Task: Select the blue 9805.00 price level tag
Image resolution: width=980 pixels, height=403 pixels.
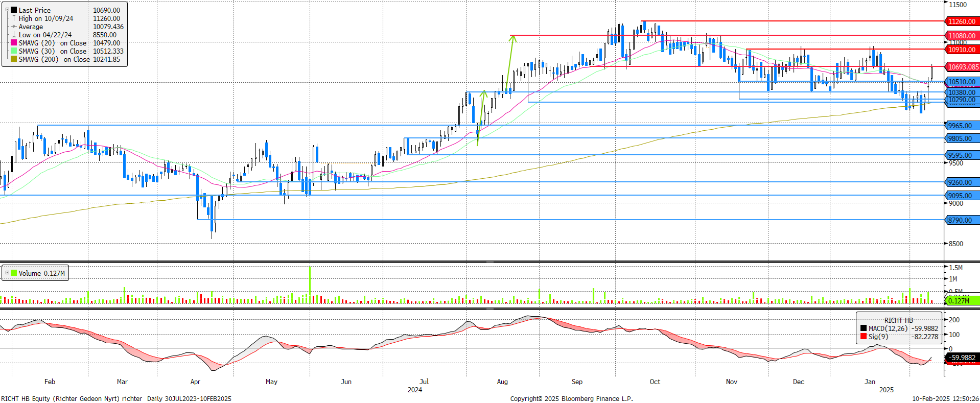Action: [962, 138]
